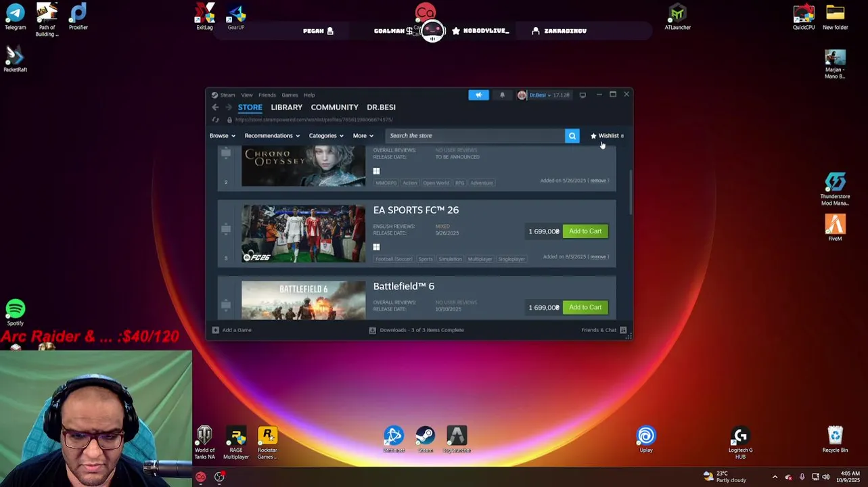
Task: Open the Steam notifications bell
Action: click(502, 95)
